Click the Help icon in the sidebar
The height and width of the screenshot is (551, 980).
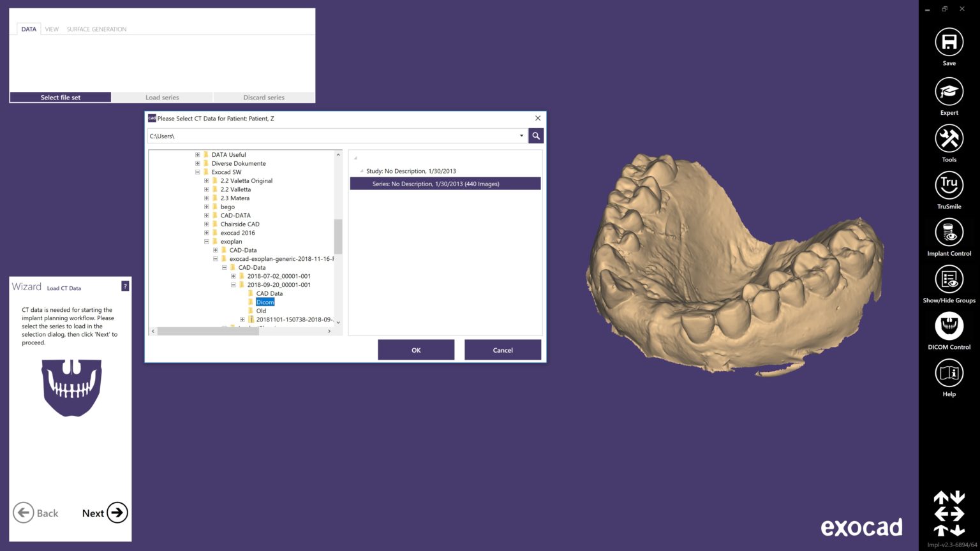[x=949, y=374]
